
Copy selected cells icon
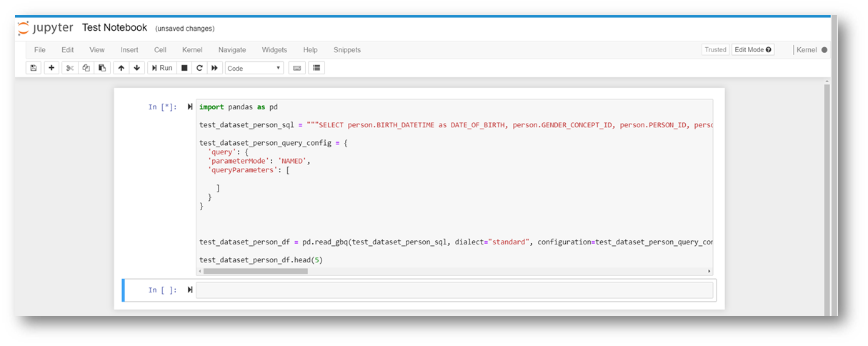(86, 68)
